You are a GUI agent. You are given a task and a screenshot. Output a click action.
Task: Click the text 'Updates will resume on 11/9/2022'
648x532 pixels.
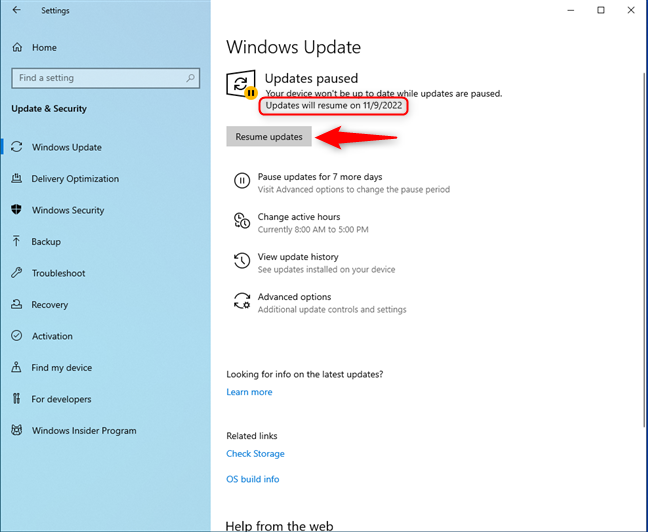tap(334, 105)
